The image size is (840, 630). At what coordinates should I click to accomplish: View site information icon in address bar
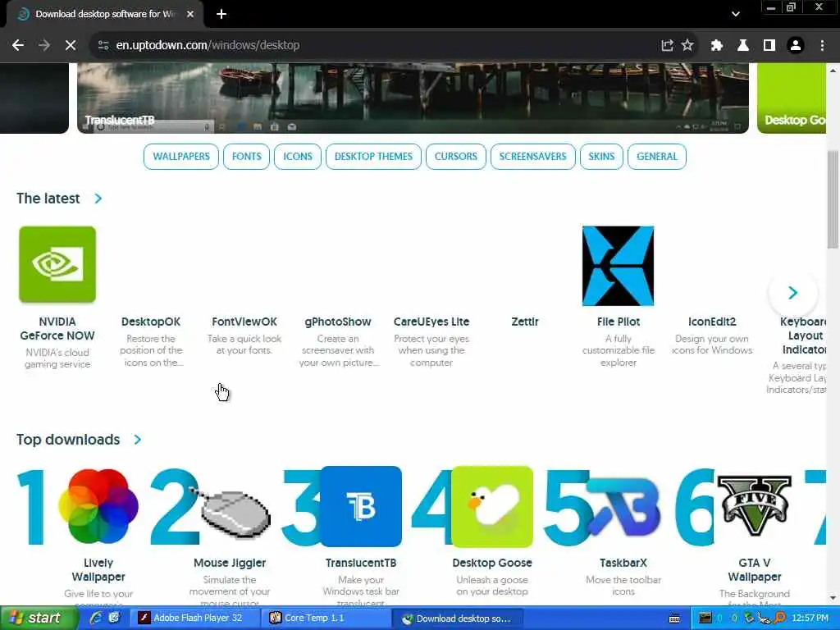pos(103,45)
